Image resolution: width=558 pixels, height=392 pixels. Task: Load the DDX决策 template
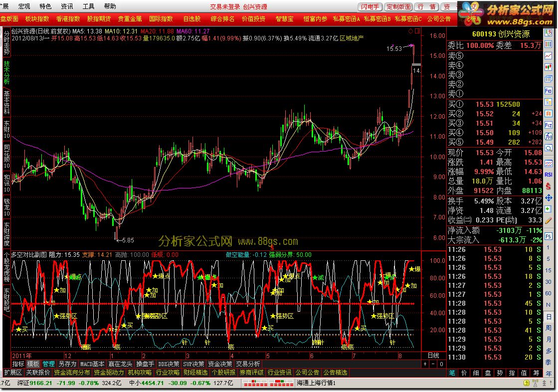pos(169,364)
